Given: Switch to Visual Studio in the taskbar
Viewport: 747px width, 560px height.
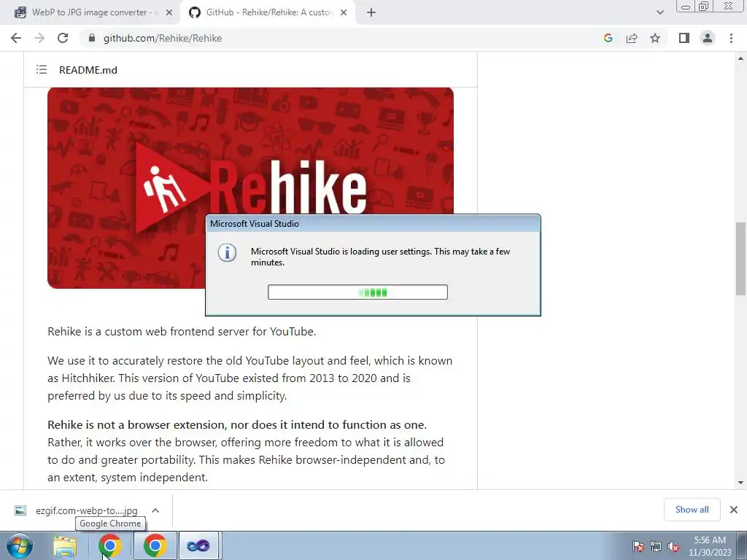Looking at the screenshot, I should (x=198, y=545).
